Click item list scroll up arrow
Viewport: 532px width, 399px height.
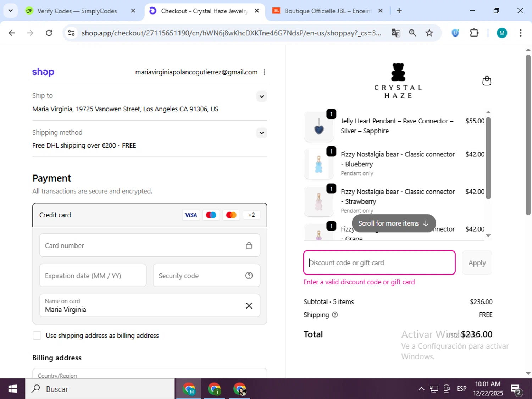click(488, 112)
